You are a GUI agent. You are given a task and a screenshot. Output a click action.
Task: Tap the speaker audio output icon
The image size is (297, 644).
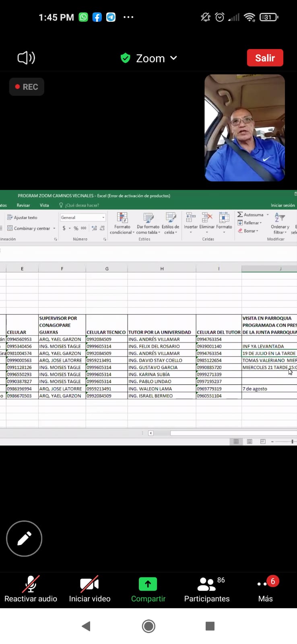click(26, 58)
